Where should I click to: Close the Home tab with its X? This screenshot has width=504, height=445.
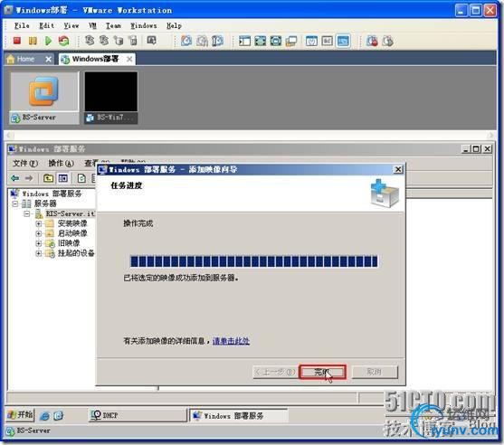[48, 59]
